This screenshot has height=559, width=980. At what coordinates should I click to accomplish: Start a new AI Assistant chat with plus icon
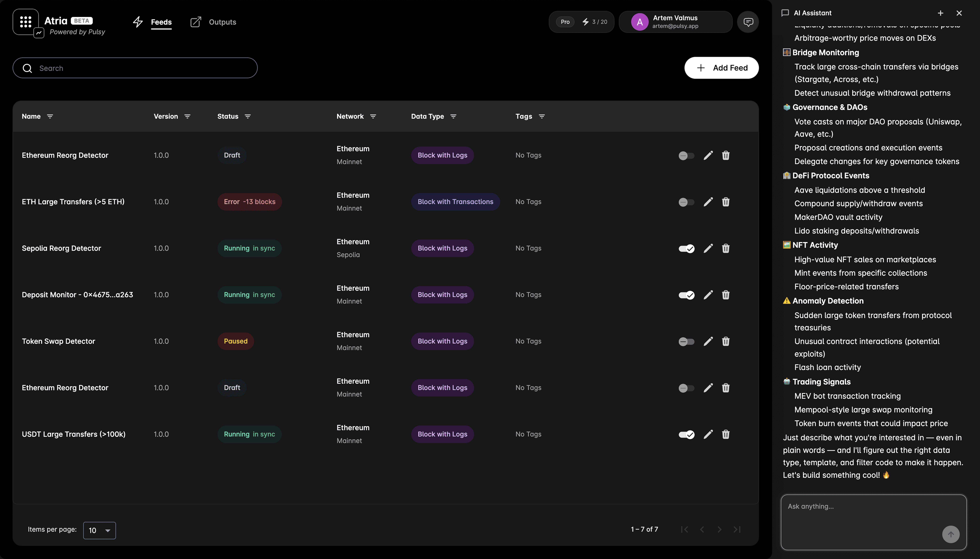(940, 13)
